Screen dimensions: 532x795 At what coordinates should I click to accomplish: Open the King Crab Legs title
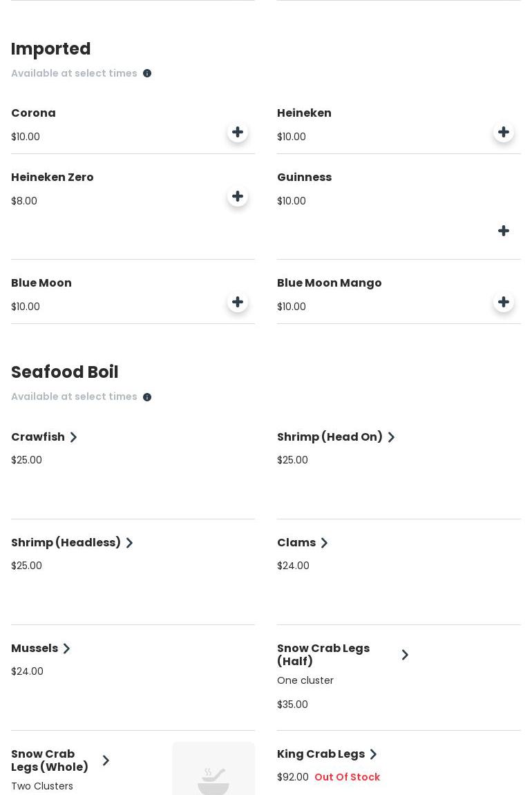click(x=321, y=754)
